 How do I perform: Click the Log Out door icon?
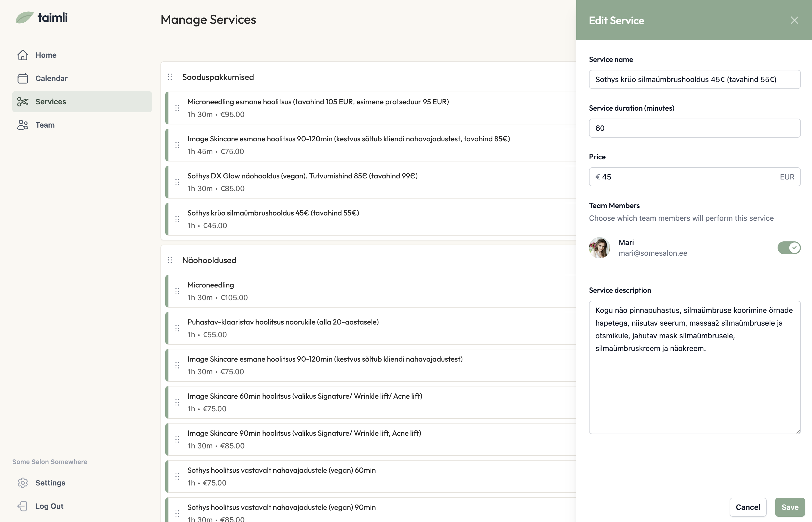(x=23, y=506)
